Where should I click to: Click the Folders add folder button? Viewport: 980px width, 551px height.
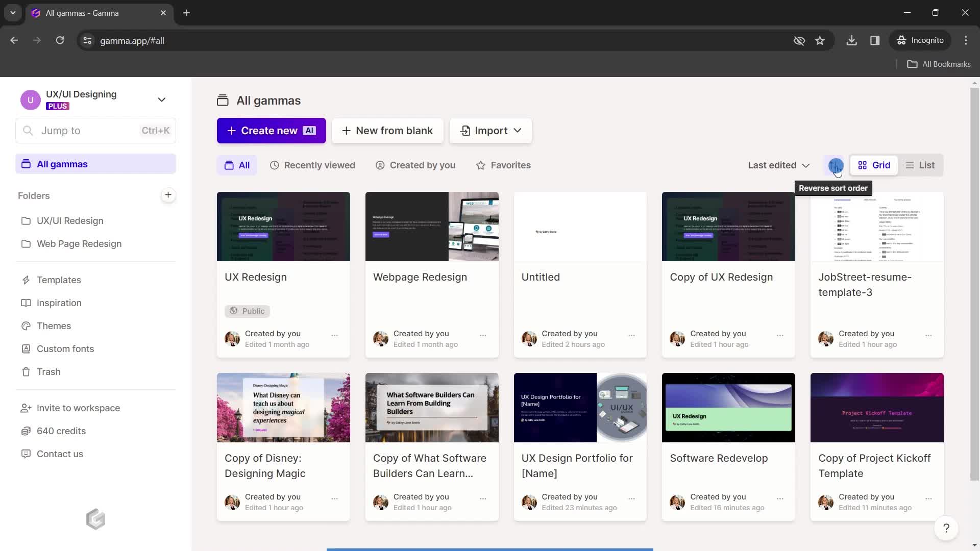pos(169,195)
